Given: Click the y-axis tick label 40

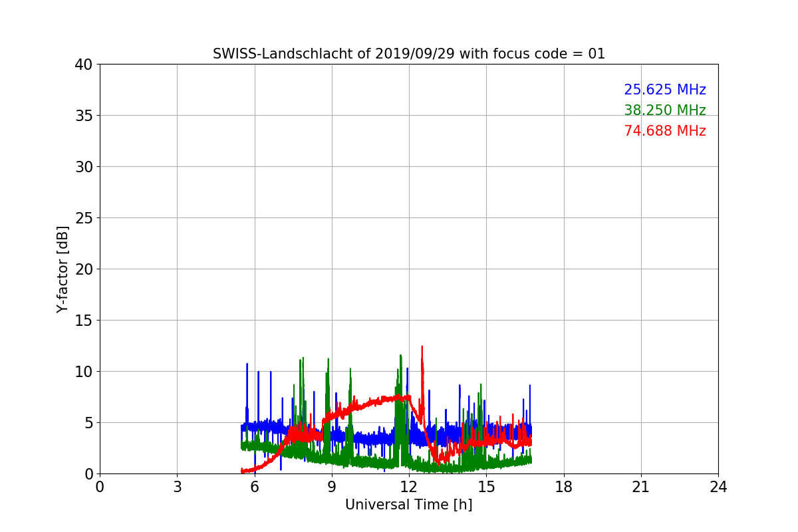Looking at the screenshot, I should (84, 65).
